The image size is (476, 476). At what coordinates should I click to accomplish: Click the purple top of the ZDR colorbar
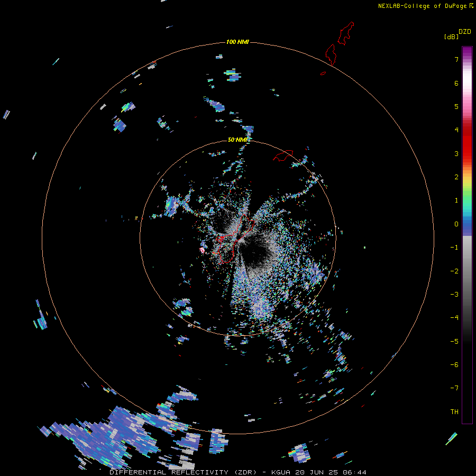coord(467,52)
